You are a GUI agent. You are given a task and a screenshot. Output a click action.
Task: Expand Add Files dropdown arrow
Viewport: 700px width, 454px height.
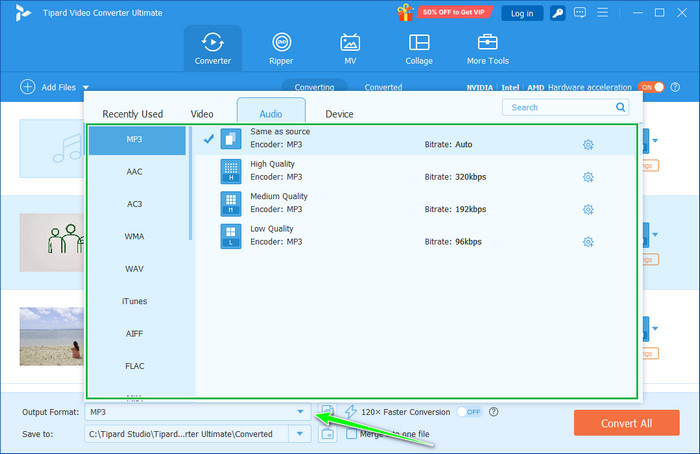(86, 87)
